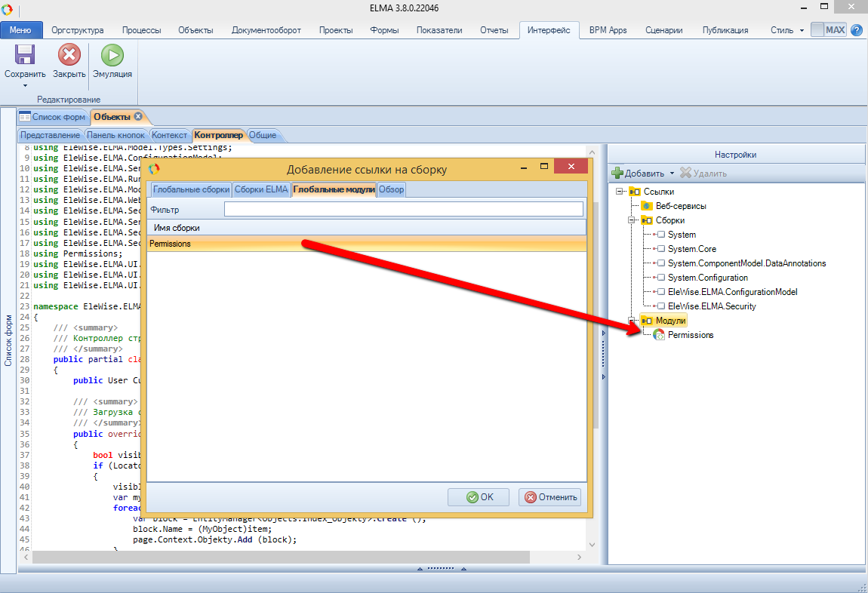Collapse the Ссылки tree node

point(621,192)
